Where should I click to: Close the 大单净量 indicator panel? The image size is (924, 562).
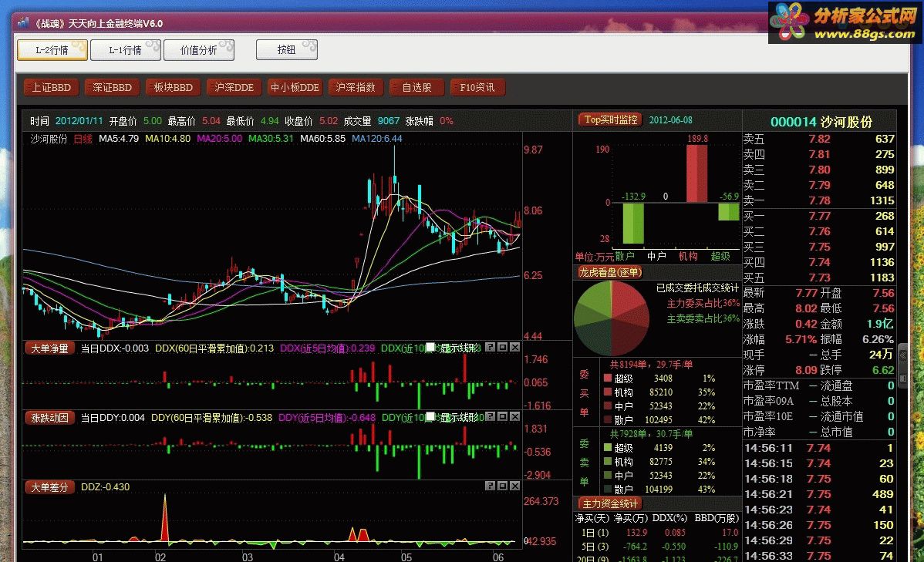click(x=515, y=347)
